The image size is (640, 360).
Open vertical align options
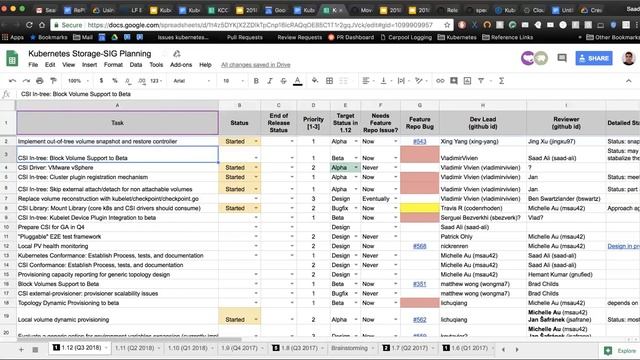(x=385, y=81)
